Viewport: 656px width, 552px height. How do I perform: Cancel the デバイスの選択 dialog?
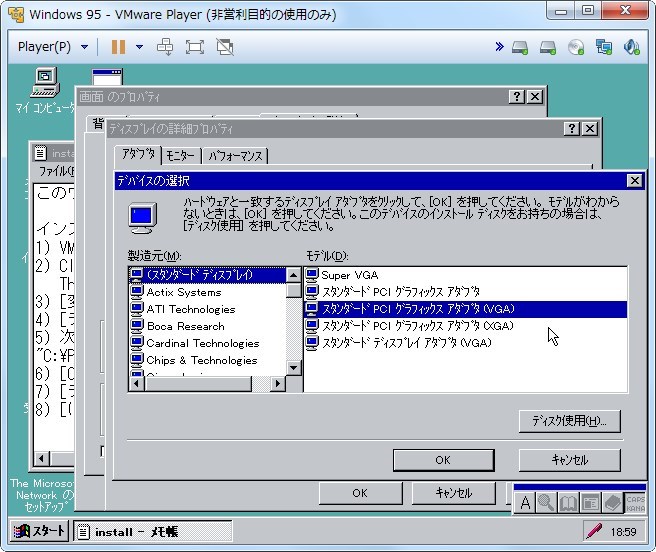(569, 460)
